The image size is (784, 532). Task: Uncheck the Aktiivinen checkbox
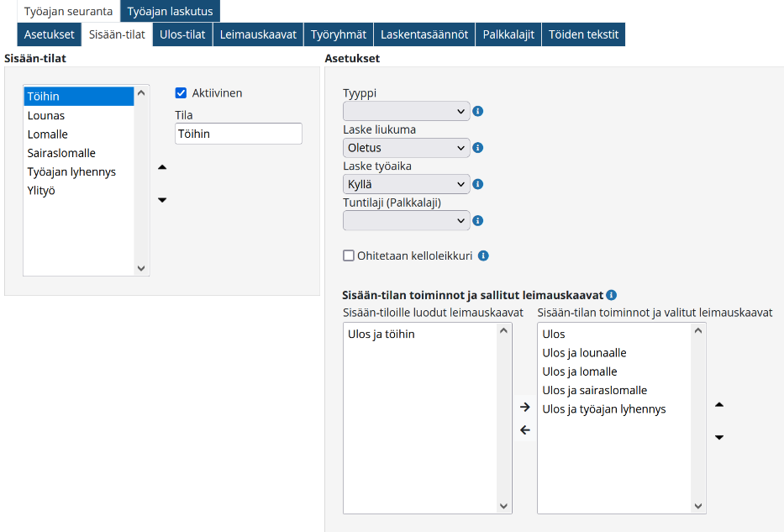point(181,93)
